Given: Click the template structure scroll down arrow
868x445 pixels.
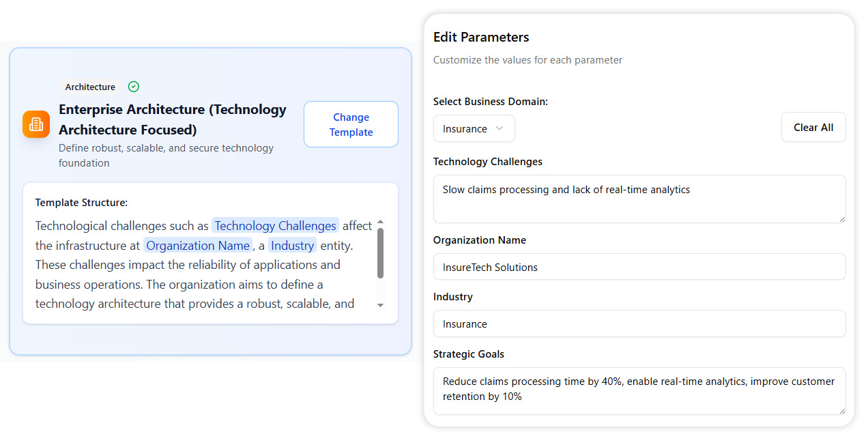Looking at the screenshot, I should [381, 305].
